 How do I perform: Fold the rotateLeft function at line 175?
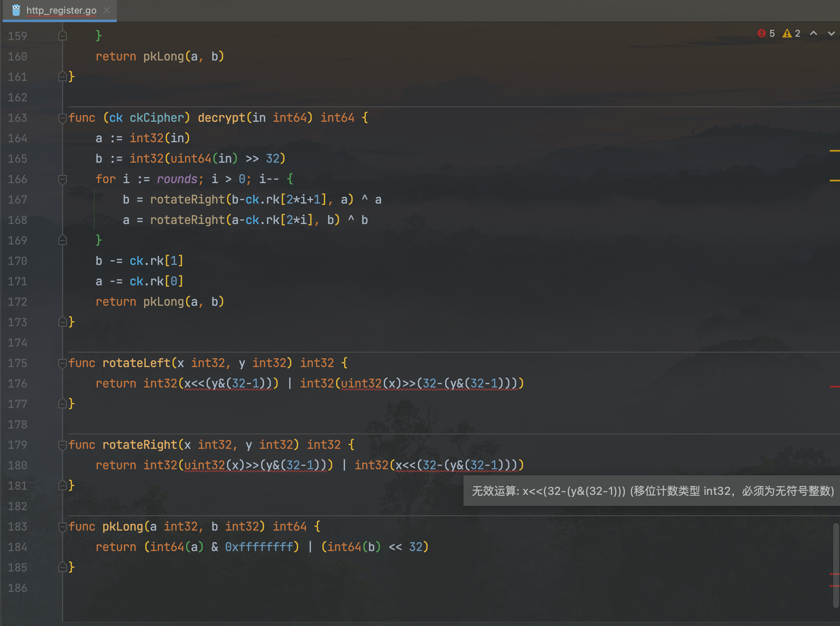(x=63, y=363)
